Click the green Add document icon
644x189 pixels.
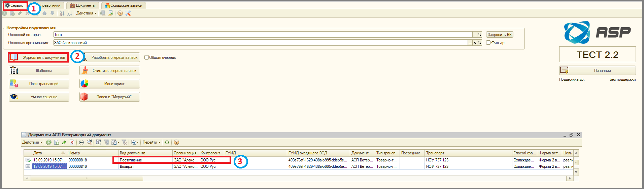click(x=49, y=143)
